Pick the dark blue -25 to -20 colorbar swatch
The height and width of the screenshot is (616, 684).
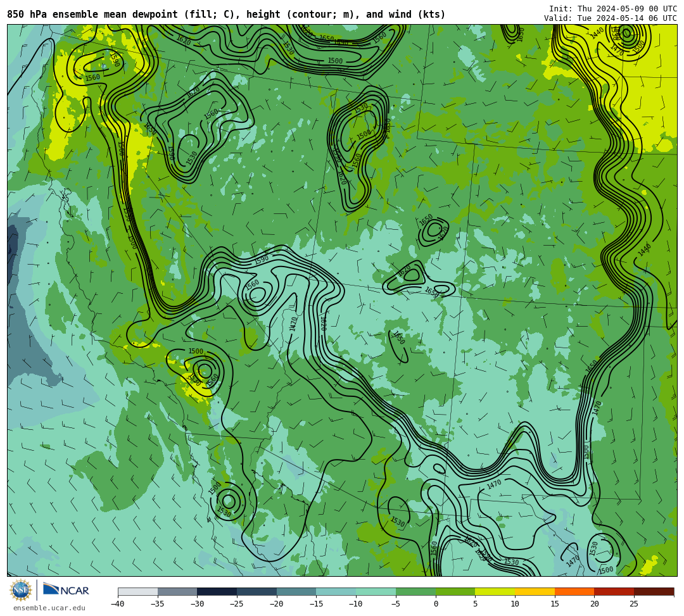257,591
